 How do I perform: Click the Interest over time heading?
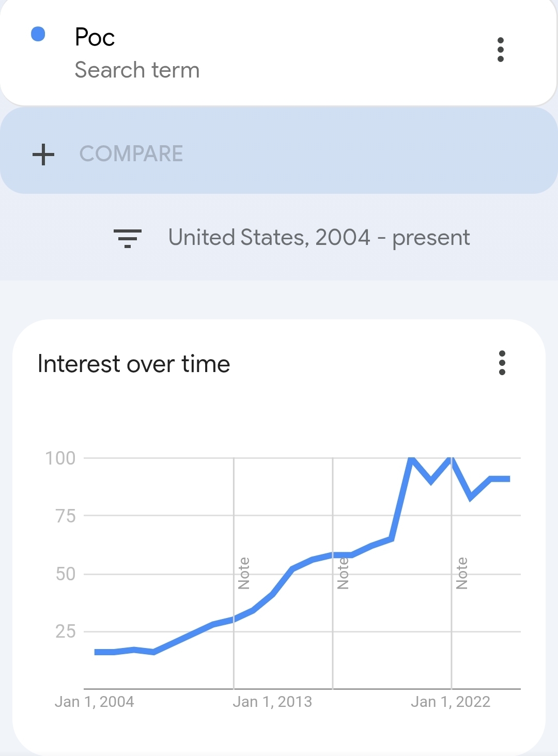134,364
